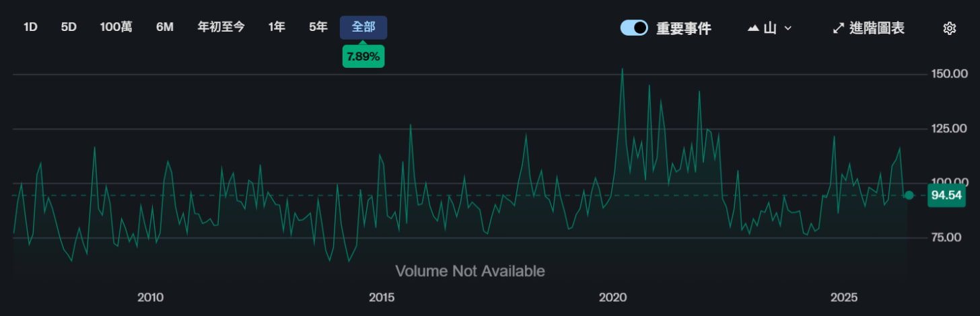Select the mountain chart type icon

753,28
